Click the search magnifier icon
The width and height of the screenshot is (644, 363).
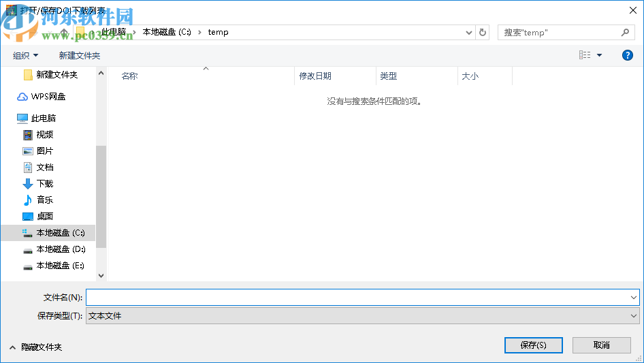(x=625, y=32)
